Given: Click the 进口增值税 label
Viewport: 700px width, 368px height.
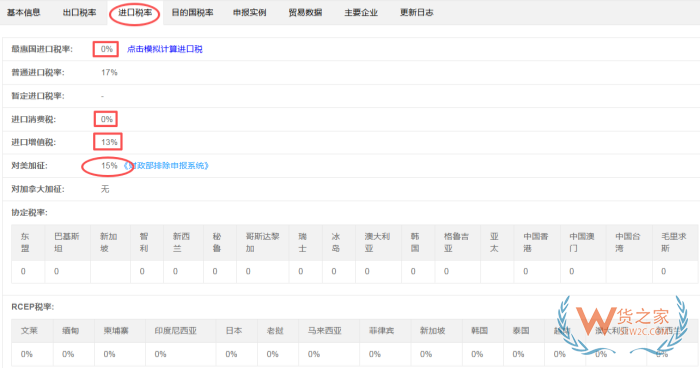Looking at the screenshot, I should tap(33, 142).
